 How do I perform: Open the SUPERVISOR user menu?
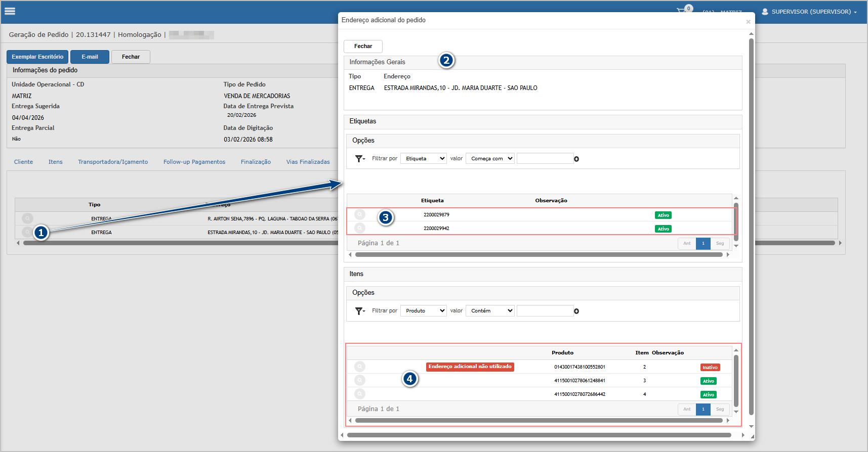(x=809, y=12)
